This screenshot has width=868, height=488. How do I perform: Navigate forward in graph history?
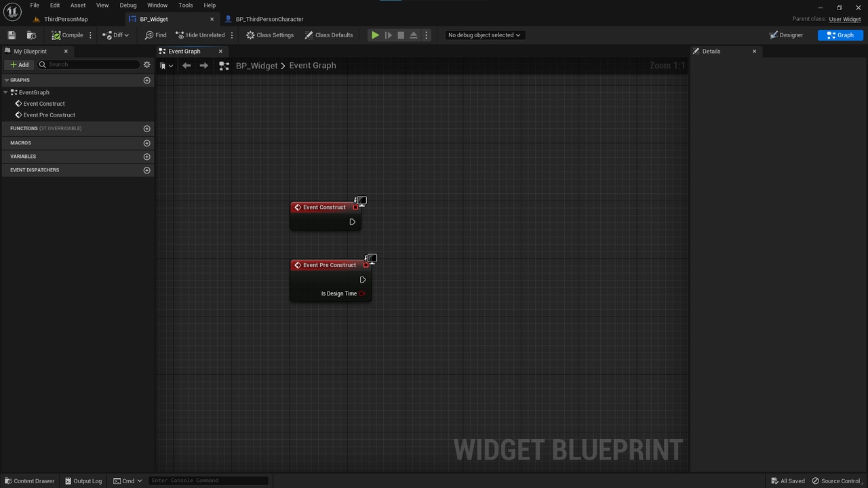(x=203, y=66)
